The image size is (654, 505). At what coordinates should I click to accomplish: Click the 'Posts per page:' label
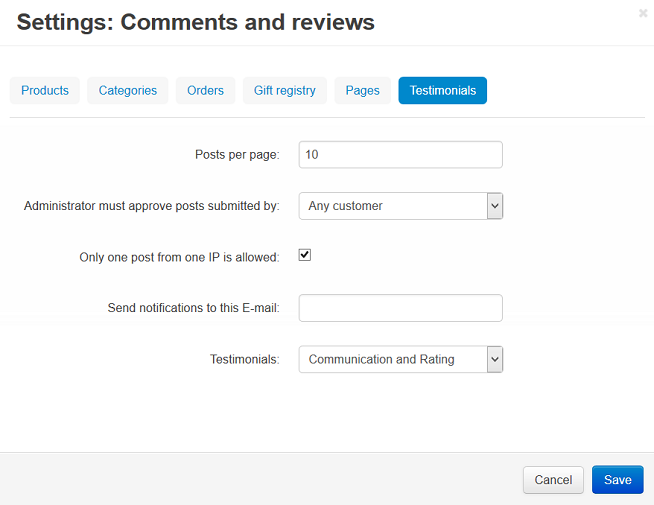click(237, 155)
